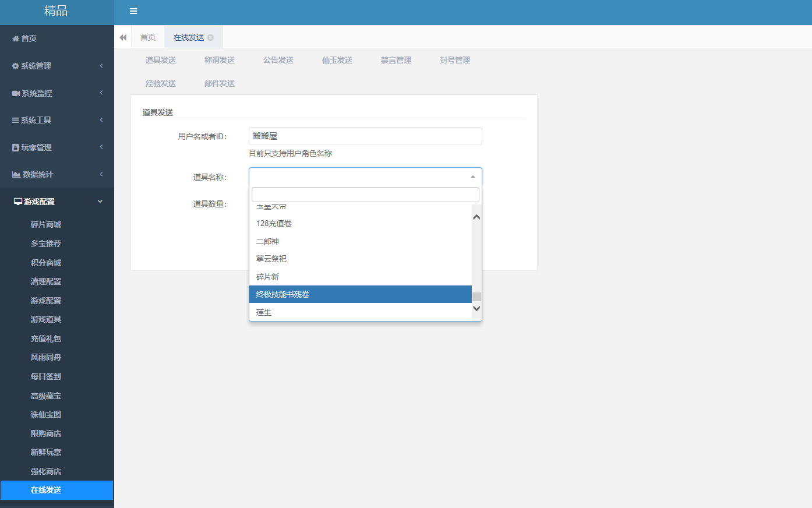This screenshot has height=508, width=812.
Task: Go to 碎片商城 in sidebar
Action: click(46, 224)
